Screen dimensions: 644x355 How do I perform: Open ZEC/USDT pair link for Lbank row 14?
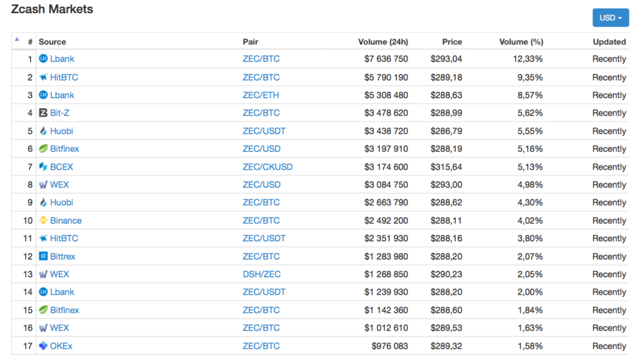[264, 292]
